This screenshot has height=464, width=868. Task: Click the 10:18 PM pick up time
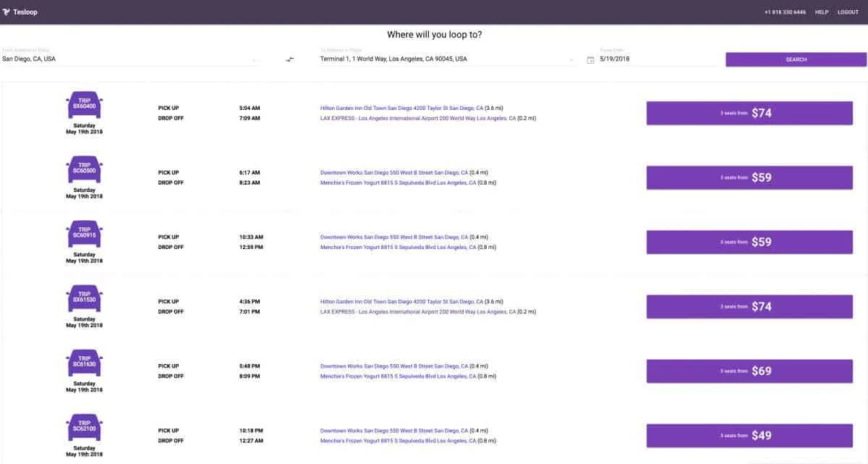click(251, 430)
